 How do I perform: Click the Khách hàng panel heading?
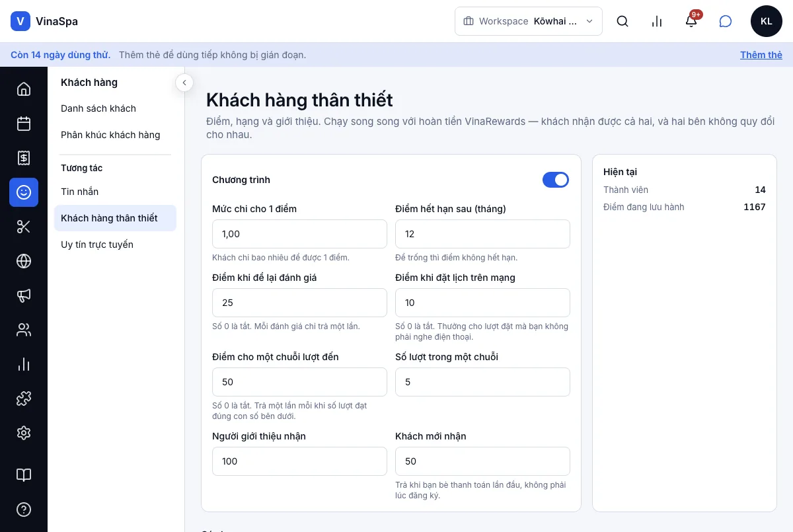click(89, 83)
